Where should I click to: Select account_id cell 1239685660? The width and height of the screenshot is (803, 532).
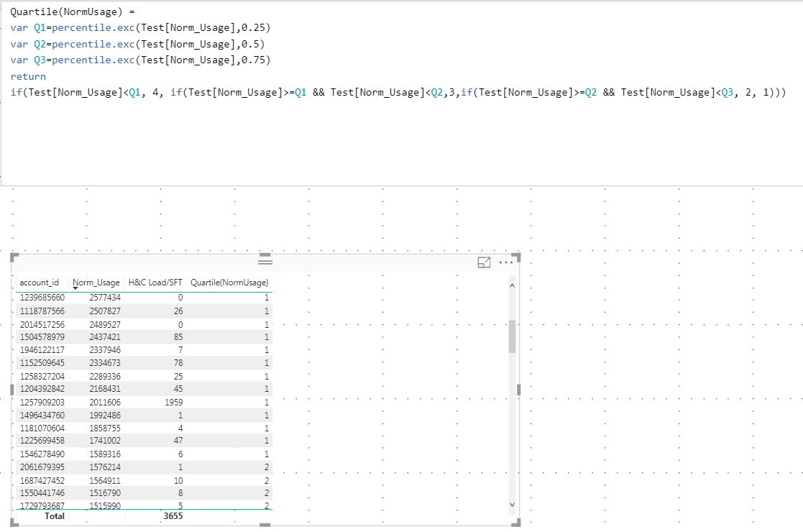point(42,298)
